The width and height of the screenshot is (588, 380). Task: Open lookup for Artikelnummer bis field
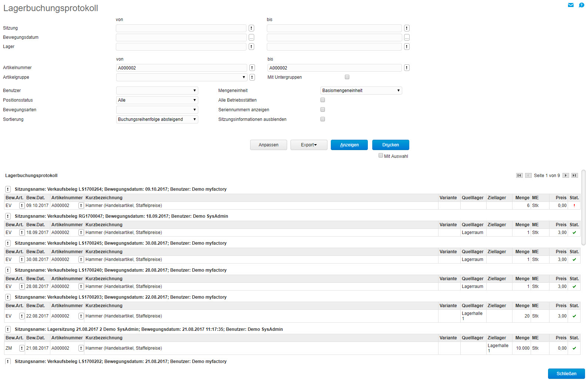click(407, 68)
